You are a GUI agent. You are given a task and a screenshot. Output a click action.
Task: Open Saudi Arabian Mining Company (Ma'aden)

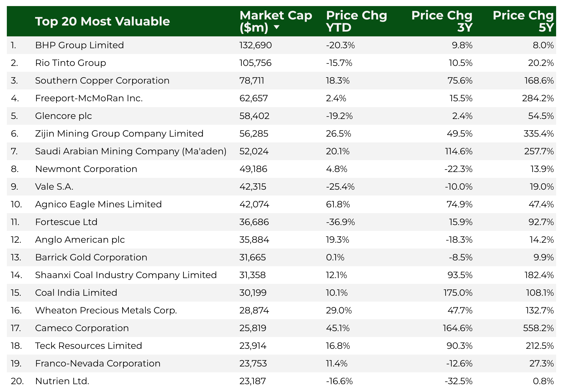pyautogui.click(x=131, y=151)
